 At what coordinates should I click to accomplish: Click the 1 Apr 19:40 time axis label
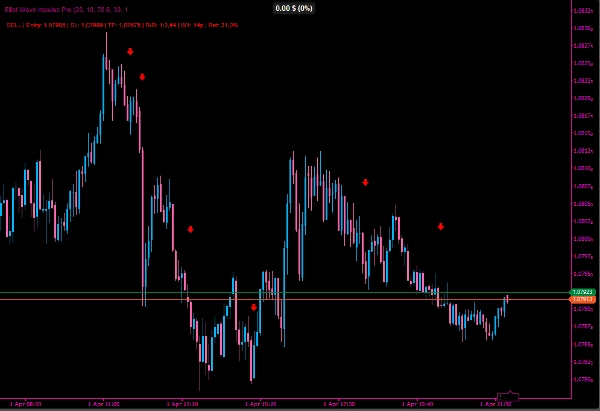(417, 404)
